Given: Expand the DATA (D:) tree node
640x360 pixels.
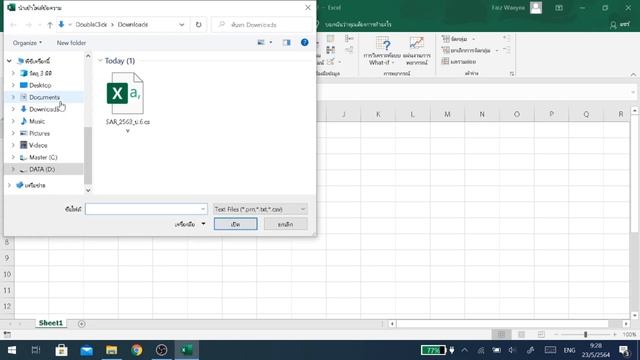Looking at the screenshot, I should [13, 169].
